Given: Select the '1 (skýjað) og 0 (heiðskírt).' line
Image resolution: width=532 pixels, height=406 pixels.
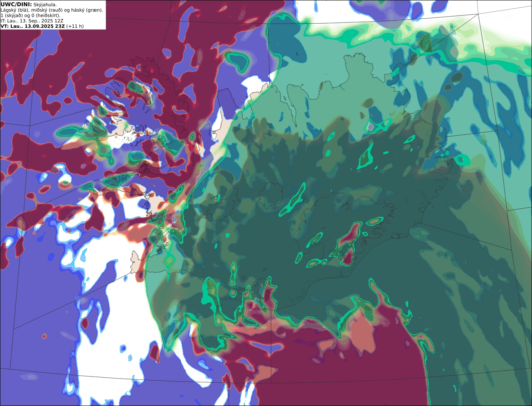Looking at the screenshot, I should [30, 15].
